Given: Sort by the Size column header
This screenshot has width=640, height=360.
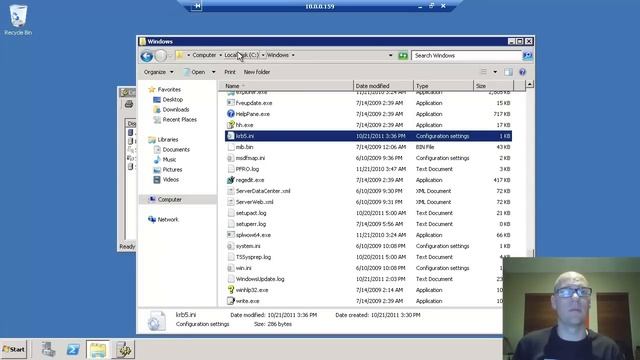Looking at the screenshot, I should (x=493, y=86).
